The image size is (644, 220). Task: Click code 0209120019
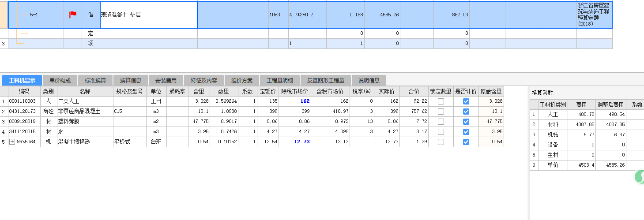[24, 122]
